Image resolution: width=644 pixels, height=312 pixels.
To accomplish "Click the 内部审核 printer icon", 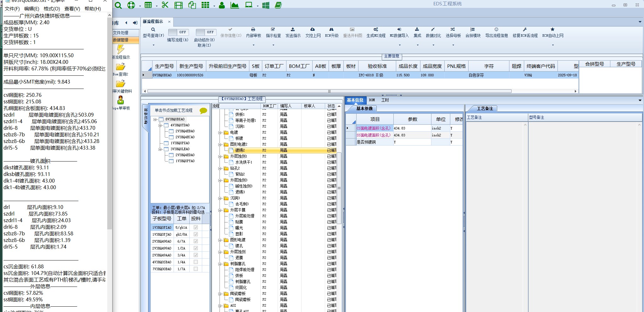I will [x=253, y=30].
